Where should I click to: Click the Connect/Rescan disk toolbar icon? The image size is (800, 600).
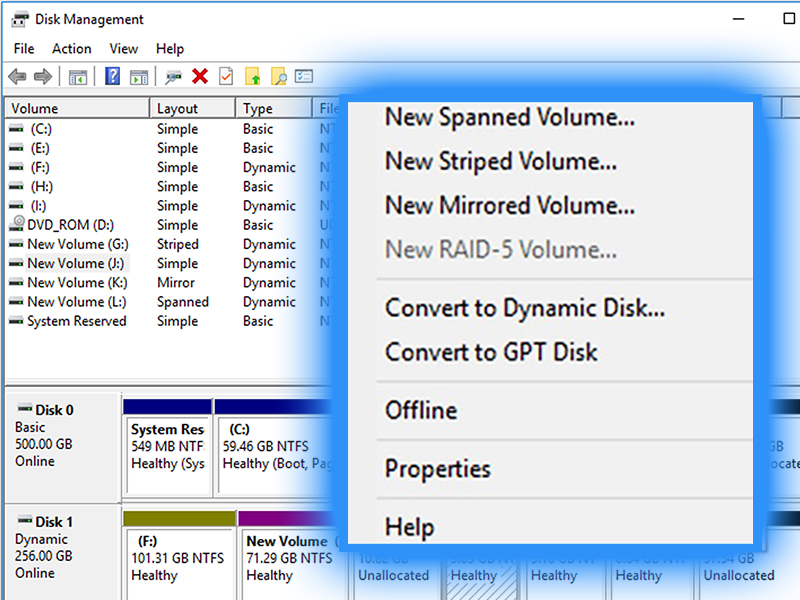[x=174, y=77]
